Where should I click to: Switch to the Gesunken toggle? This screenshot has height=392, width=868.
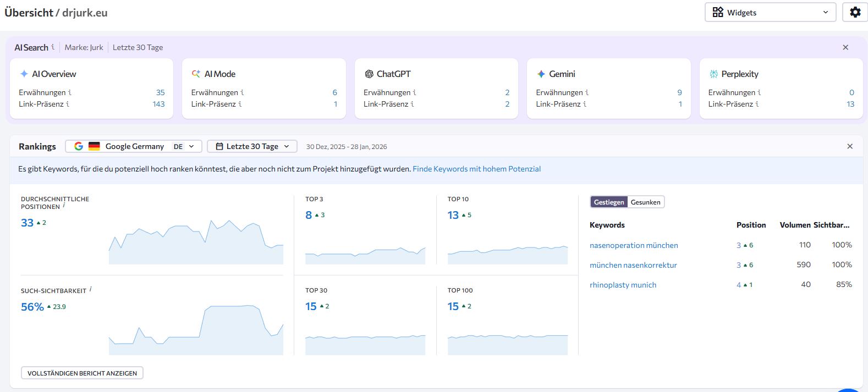pos(645,202)
